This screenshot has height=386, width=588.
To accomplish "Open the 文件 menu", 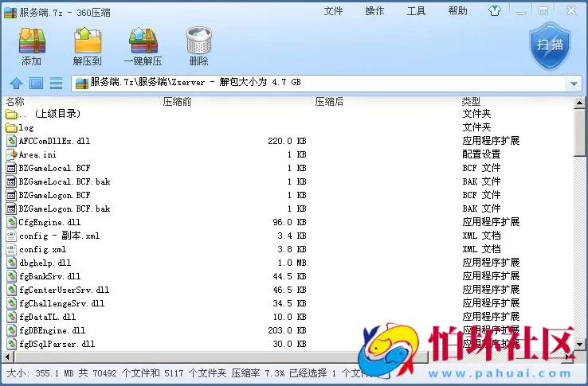I will coord(333,11).
